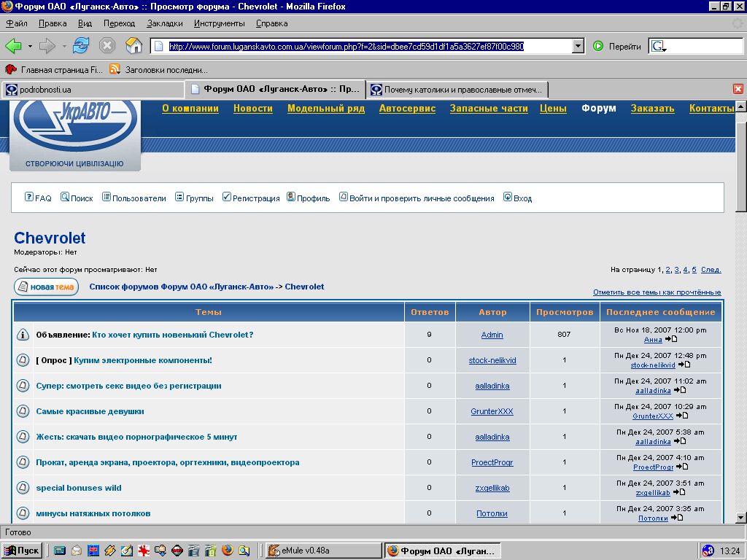The width and height of the screenshot is (747, 560).
Task: Open the mail envelope quick launch icon
Action: (76, 551)
